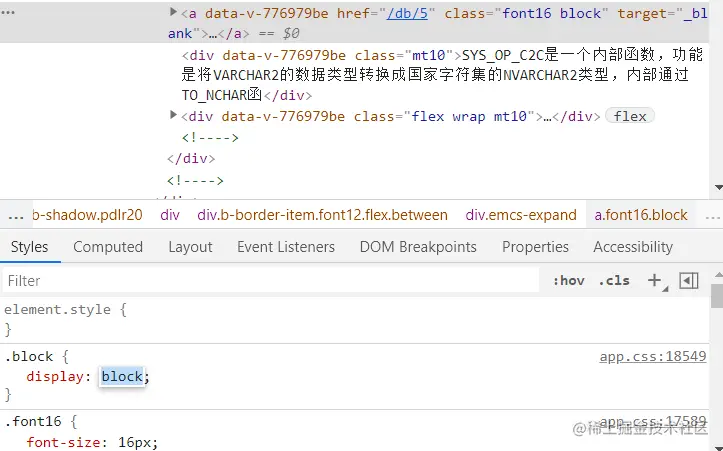Open the Event Listeners tab
This screenshot has width=723, height=451.
pos(286,247)
